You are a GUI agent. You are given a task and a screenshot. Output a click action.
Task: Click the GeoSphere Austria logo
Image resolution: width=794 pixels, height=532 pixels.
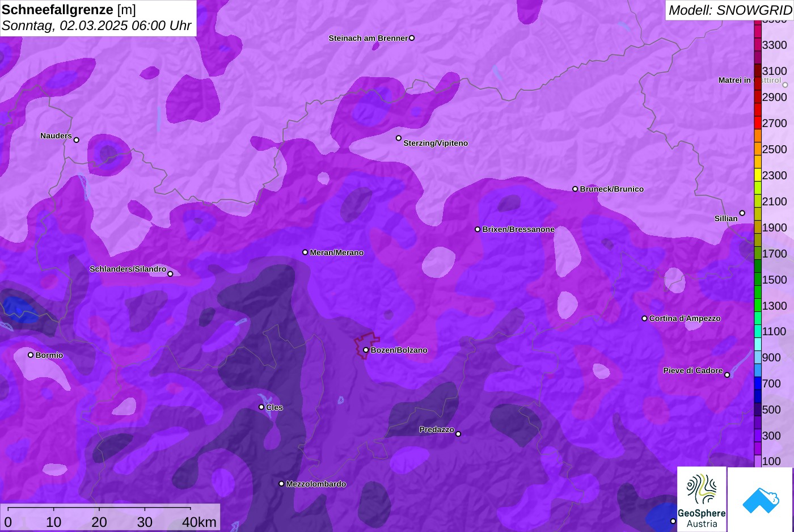tap(702, 500)
